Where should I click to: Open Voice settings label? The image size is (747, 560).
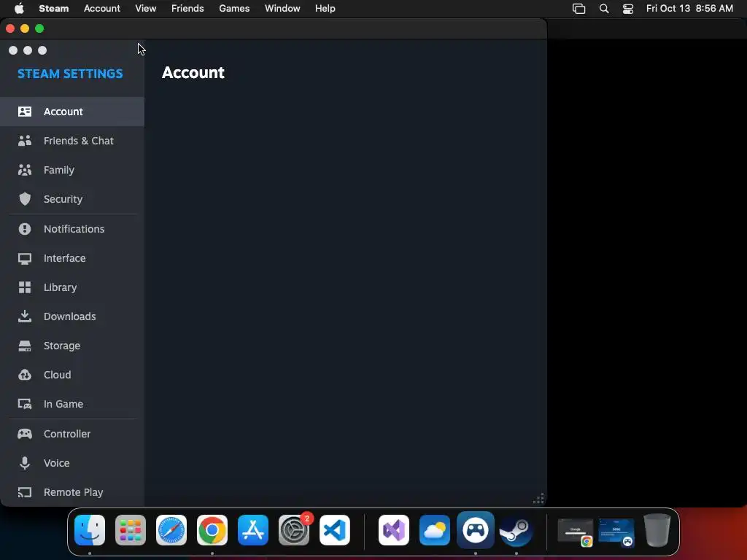pyautogui.click(x=57, y=463)
